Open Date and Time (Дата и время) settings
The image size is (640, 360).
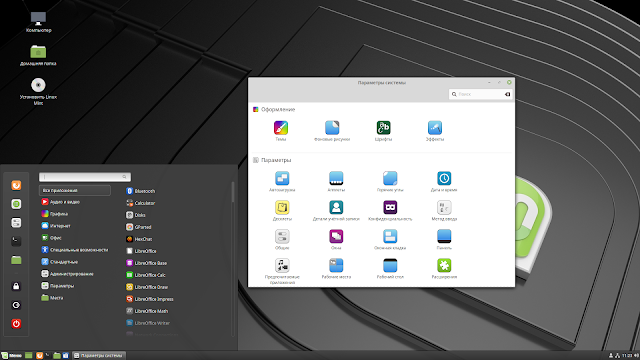[x=444, y=181]
